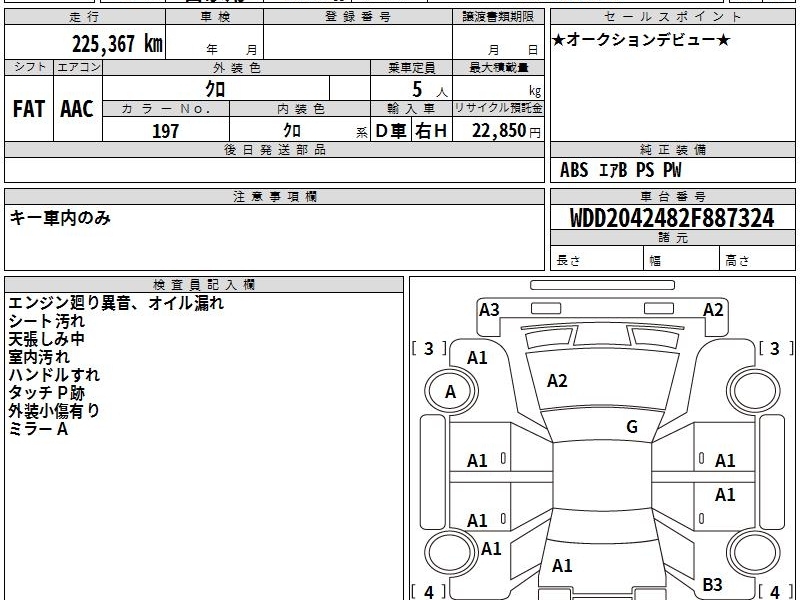The image size is (800, 600).
Task: Click the 注意事項欄 header
Action: (x=274, y=196)
